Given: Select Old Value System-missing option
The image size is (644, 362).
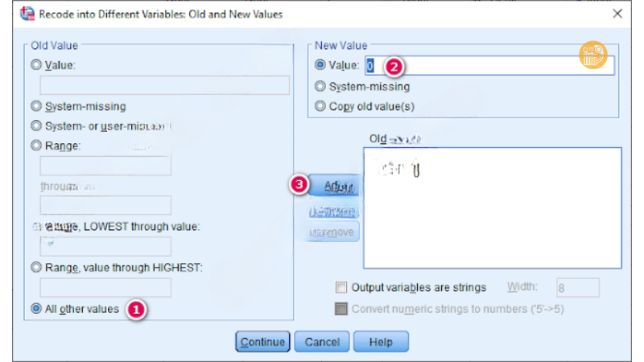Looking at the screenshot, I should [x=36, y=105].
